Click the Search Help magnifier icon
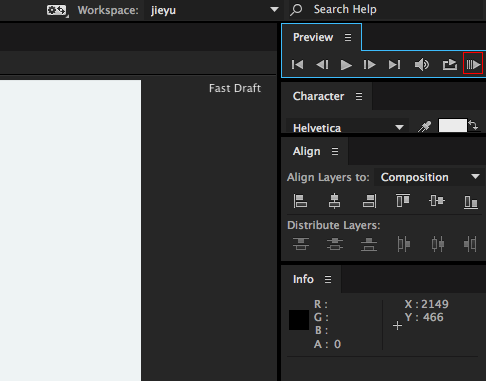Viewport: 486px width, 381px height. point(296,10)
